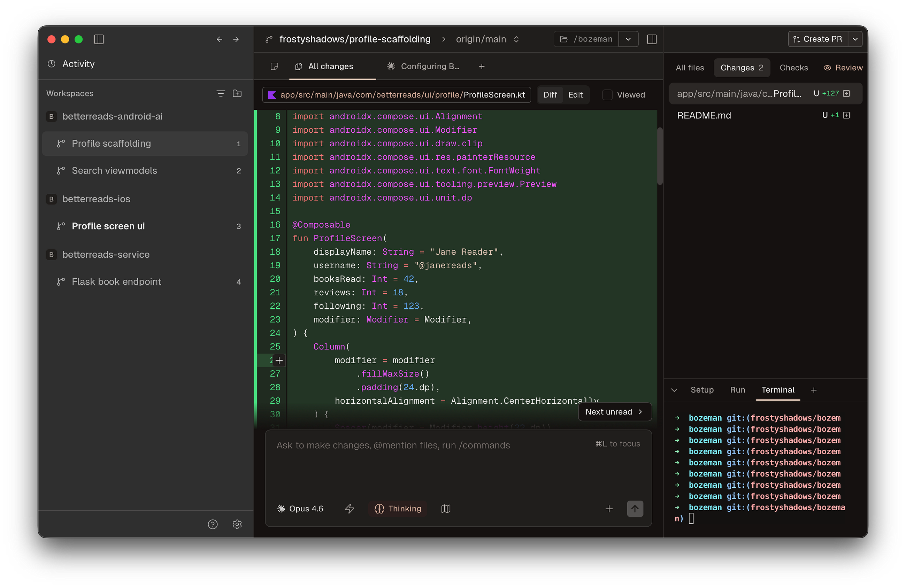
Task: Open ProfileScreen.kt diff expand icon
Action: [x=846, y=94]
